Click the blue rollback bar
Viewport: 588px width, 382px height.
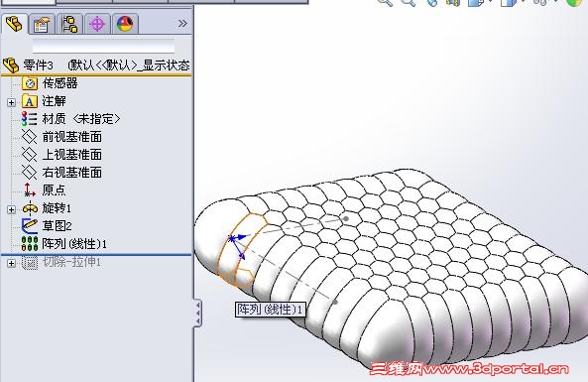click(x=96, y=255)
